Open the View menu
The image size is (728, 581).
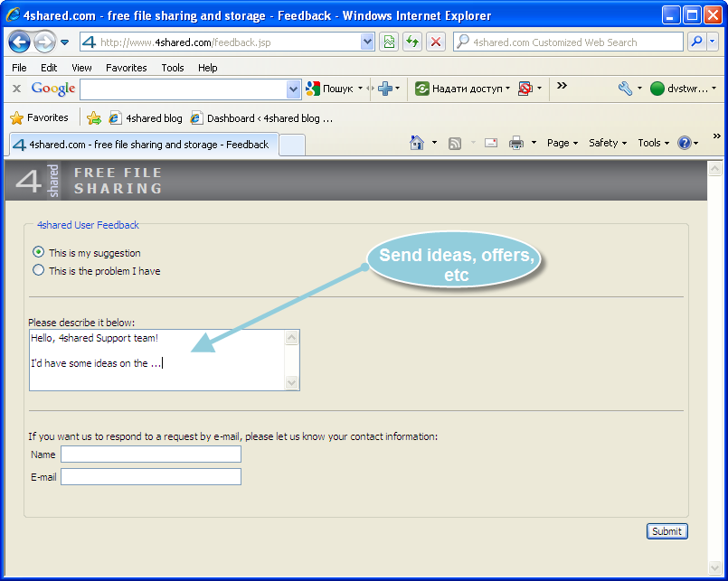[x=81, y=68]
